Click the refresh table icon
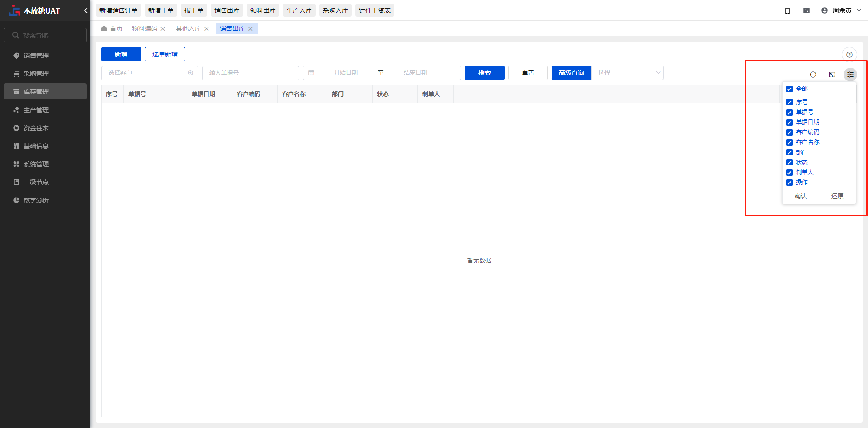This screenshot has height=428, width=868. (813, 75)
